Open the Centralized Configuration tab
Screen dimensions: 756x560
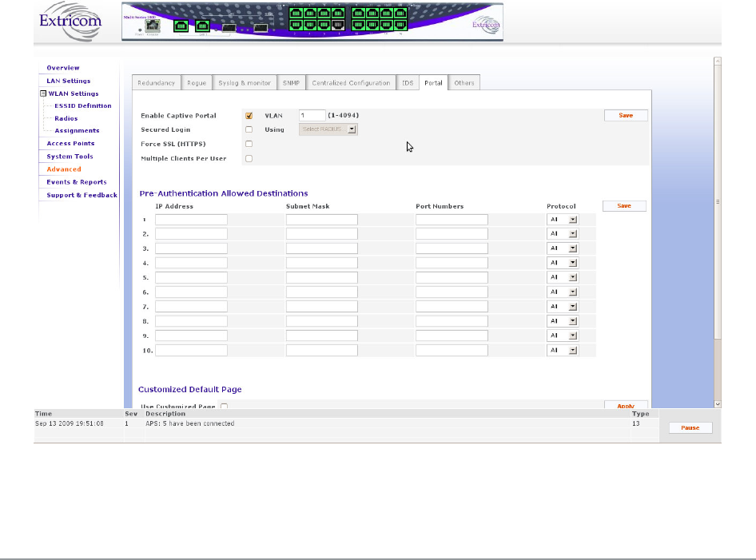click(x=351, y=83)
